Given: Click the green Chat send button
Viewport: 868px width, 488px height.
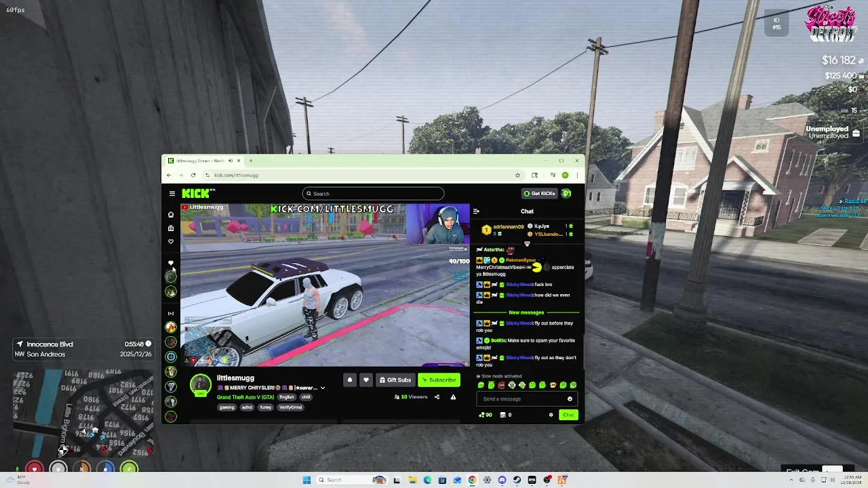Looking at the screenshot, I should point(568,415).
